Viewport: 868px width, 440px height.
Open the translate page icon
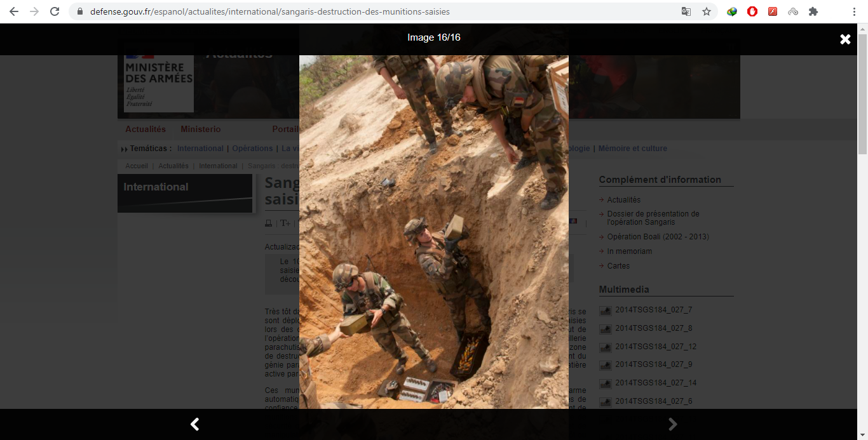pyautogui.click(x=686, y=11)
